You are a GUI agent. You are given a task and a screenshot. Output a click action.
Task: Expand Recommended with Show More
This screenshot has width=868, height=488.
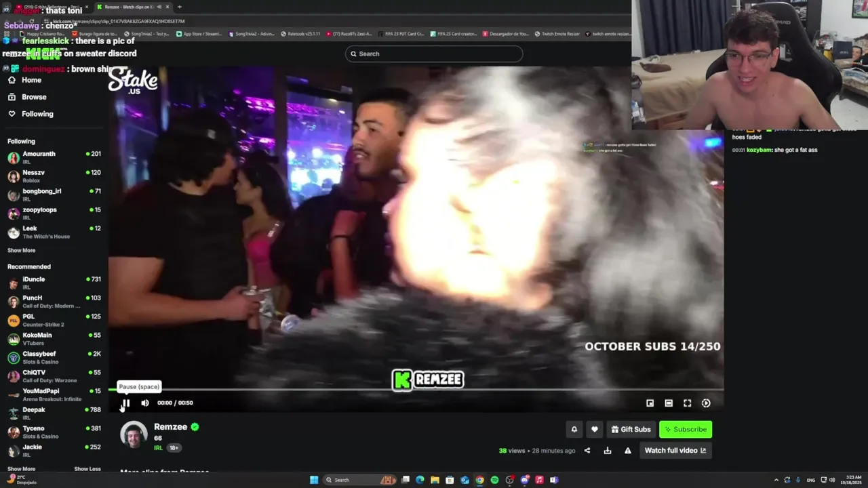(x=21, y=469)
